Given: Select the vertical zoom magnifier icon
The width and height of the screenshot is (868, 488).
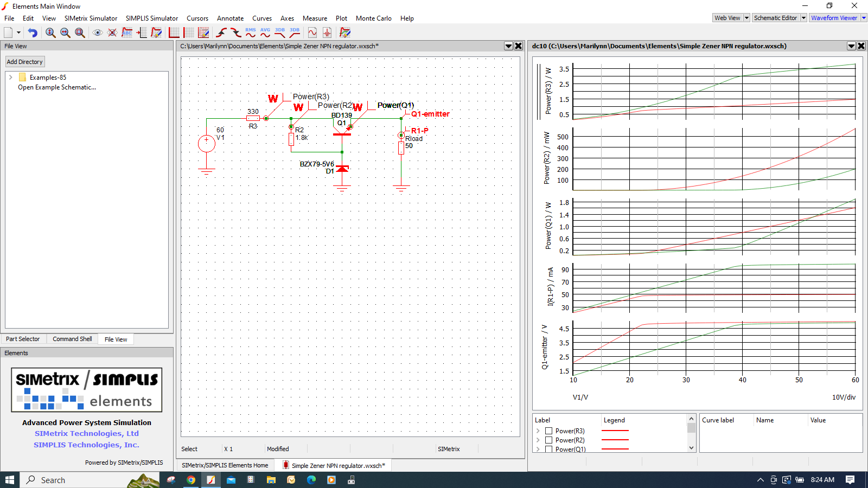Looking at the screenshot, I should click(50, 33).
